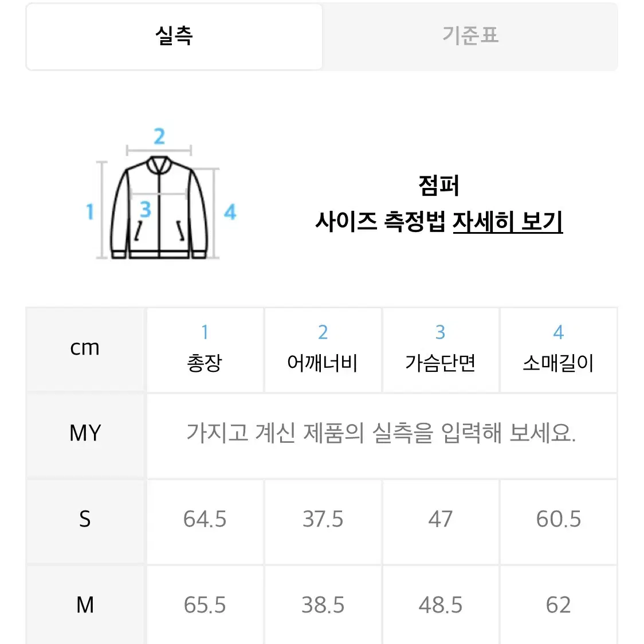Select the 어깨너비 column header

323,350
